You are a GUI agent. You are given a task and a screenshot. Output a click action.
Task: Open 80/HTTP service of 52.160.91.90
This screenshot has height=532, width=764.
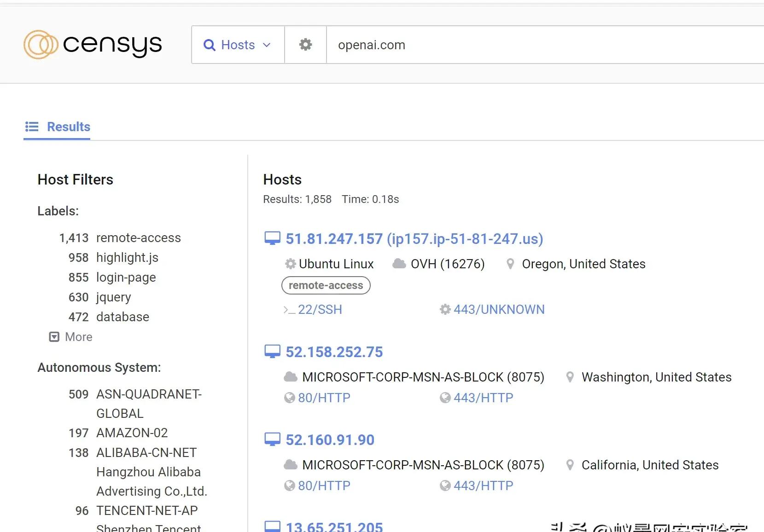pos(324,486)
